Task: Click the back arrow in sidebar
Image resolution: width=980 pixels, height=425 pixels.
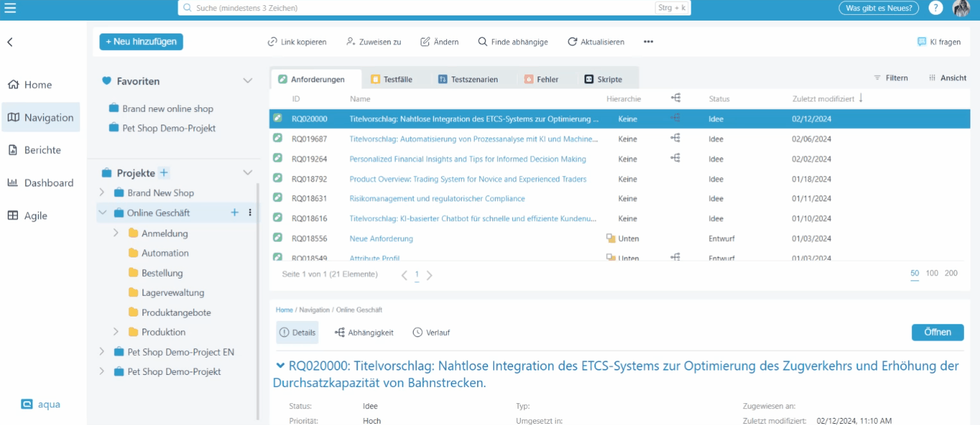Action: [x=10, y=42]
